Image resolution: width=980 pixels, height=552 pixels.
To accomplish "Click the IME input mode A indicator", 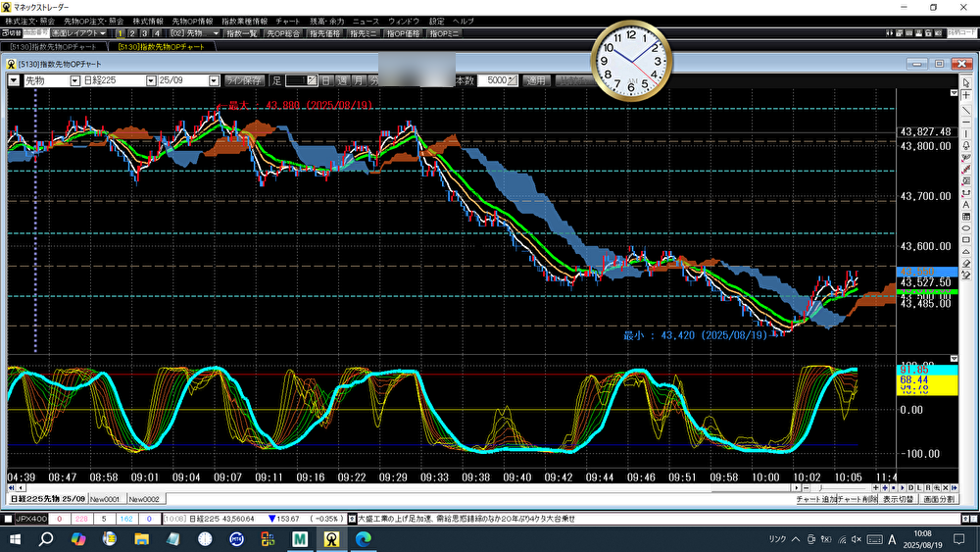I will pos(892,539).
